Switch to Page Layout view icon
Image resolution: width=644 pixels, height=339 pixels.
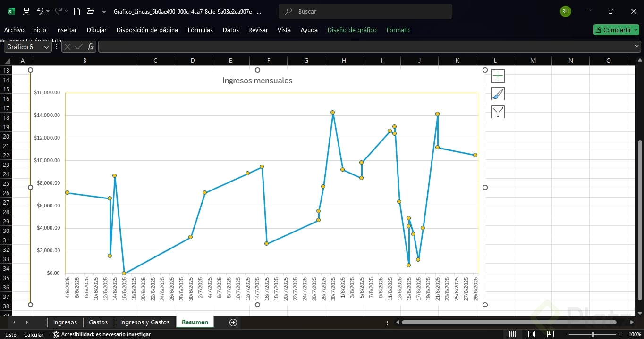click(x=532, y=334)
